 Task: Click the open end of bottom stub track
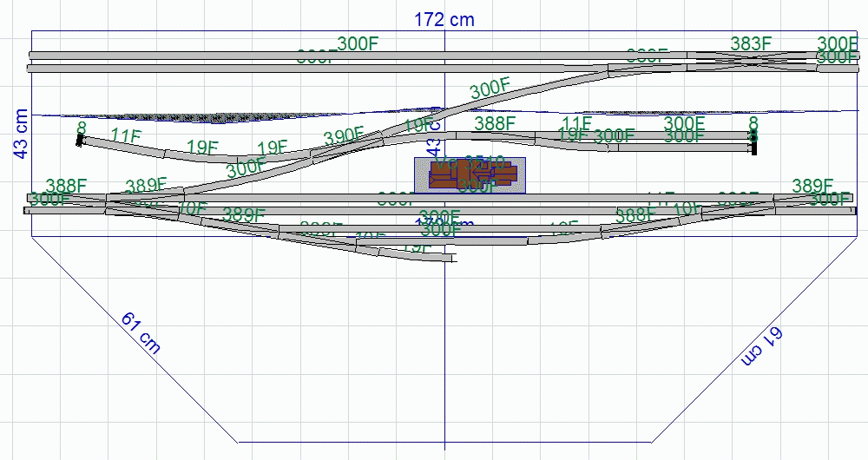(x=454, y=257)
